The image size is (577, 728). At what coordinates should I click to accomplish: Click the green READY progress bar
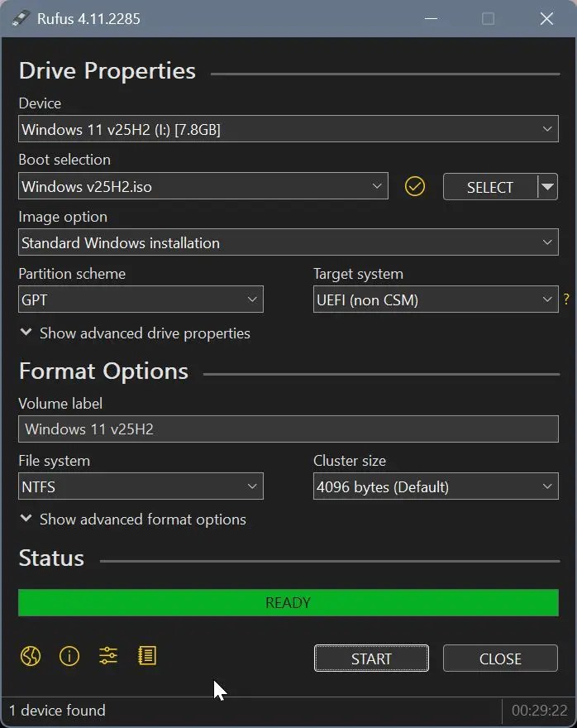[288, 602]
